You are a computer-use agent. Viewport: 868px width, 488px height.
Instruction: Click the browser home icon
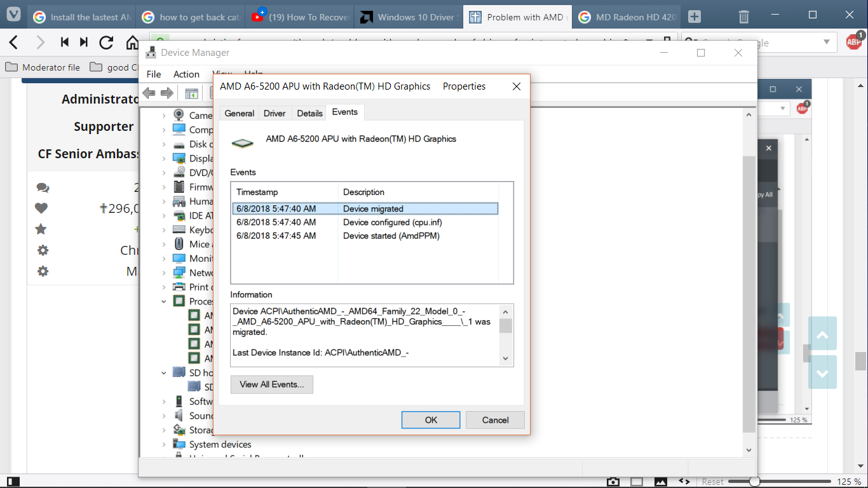132,43
